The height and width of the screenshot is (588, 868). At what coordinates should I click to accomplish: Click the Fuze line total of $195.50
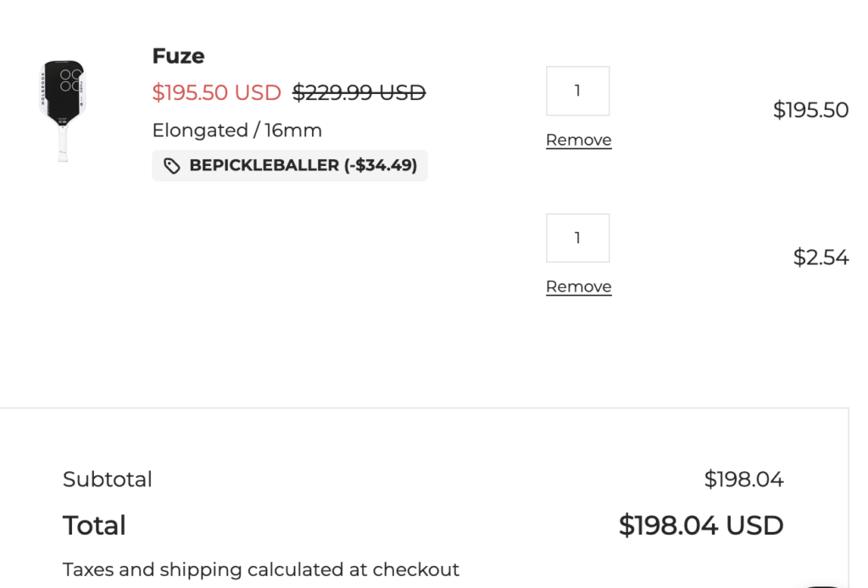[810, 110]
